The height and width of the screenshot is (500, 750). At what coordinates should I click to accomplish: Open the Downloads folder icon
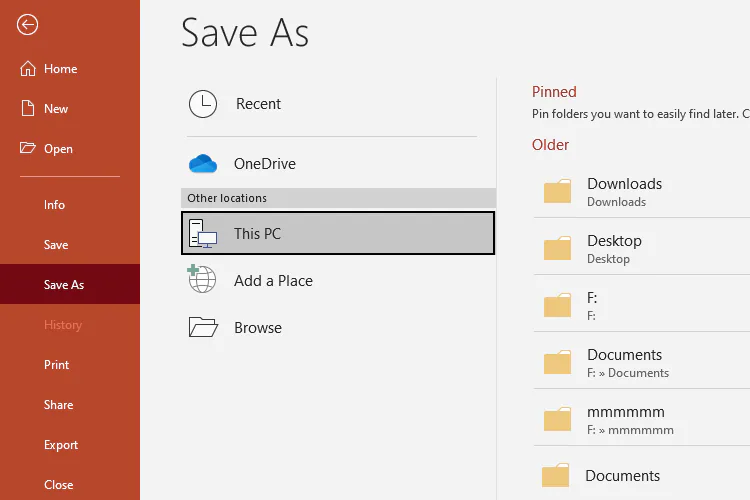(557, 191)
